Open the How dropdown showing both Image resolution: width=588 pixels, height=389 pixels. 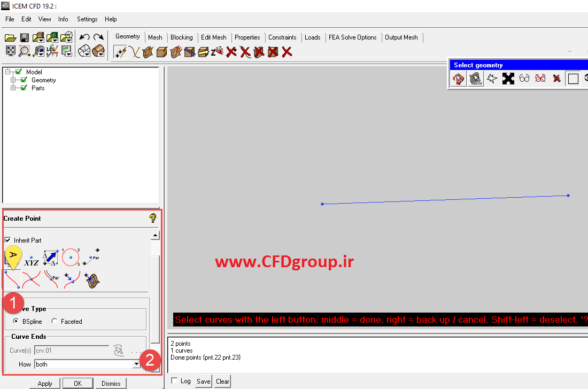pyautogui.click(x=87, y=364)
